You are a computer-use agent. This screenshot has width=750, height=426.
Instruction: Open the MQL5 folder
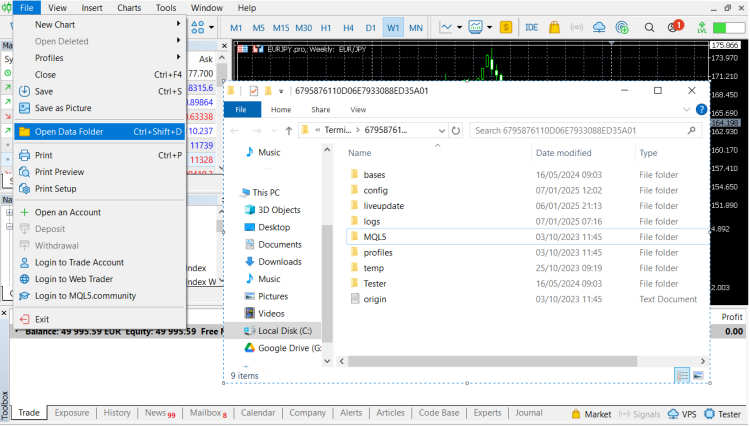pos(375,236)
